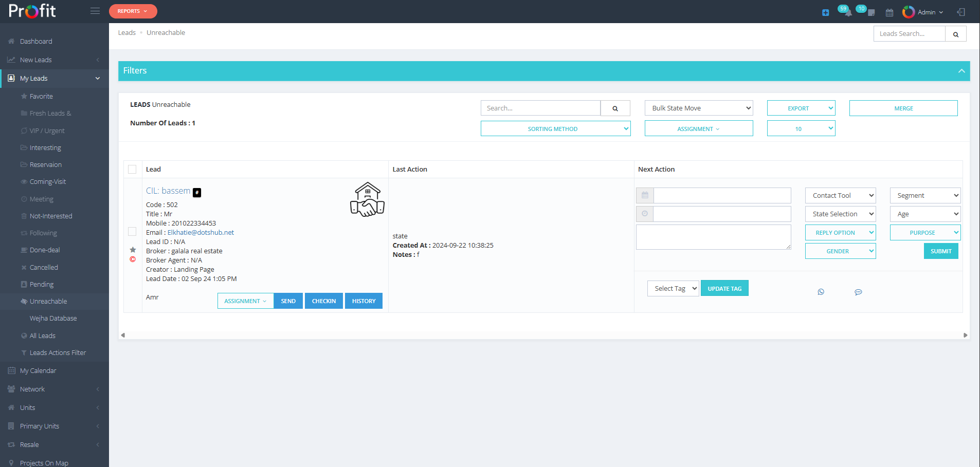Viewport: 980px width, 467px height.
Task: Mark lead bassem as favorite with star
Action: [x=133, y=250]
